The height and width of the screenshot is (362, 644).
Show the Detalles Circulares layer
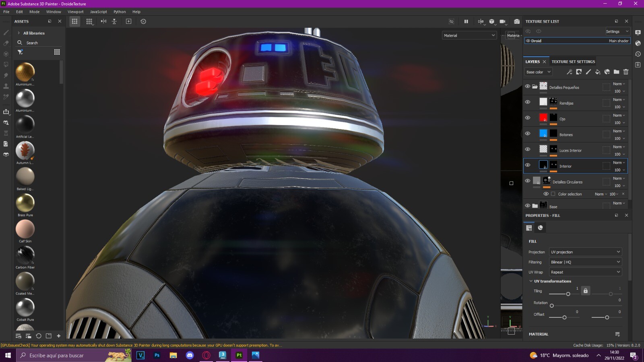[x=528, y=180]
